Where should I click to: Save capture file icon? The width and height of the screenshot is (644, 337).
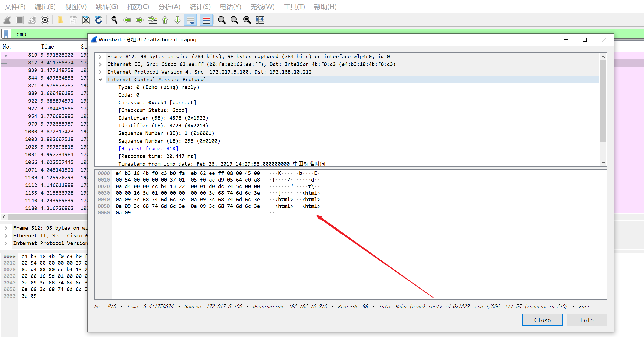[73, 20]
